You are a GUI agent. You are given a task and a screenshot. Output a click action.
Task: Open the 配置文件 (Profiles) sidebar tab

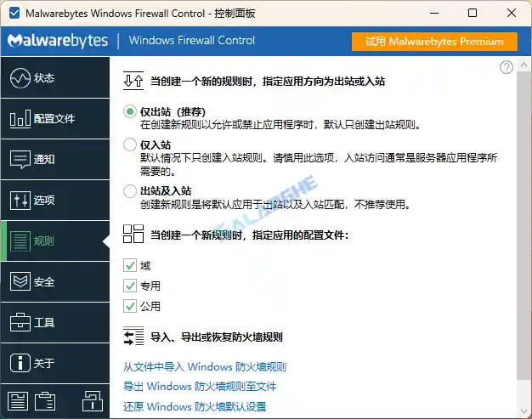55,118
